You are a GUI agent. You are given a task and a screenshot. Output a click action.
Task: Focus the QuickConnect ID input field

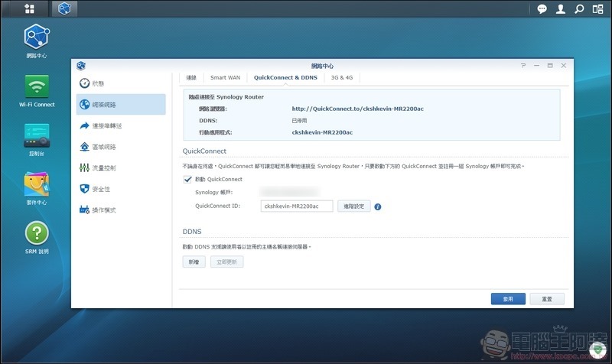(297, 206)
